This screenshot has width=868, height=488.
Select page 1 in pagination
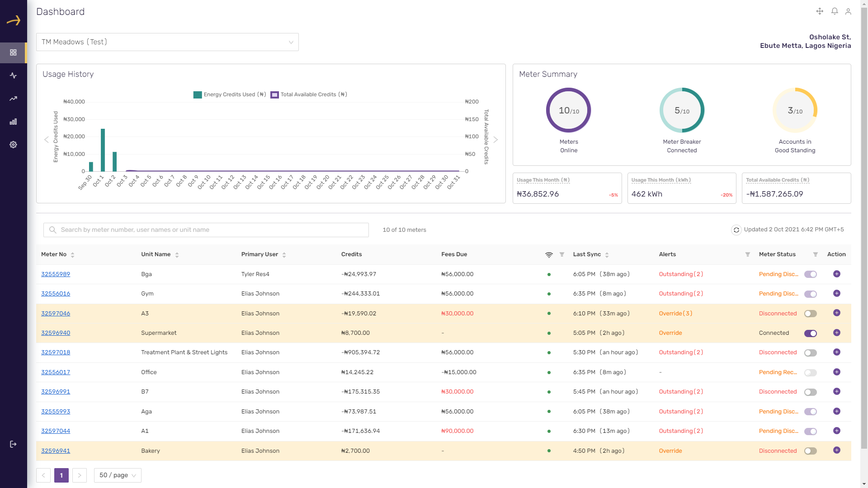[61, 475]
